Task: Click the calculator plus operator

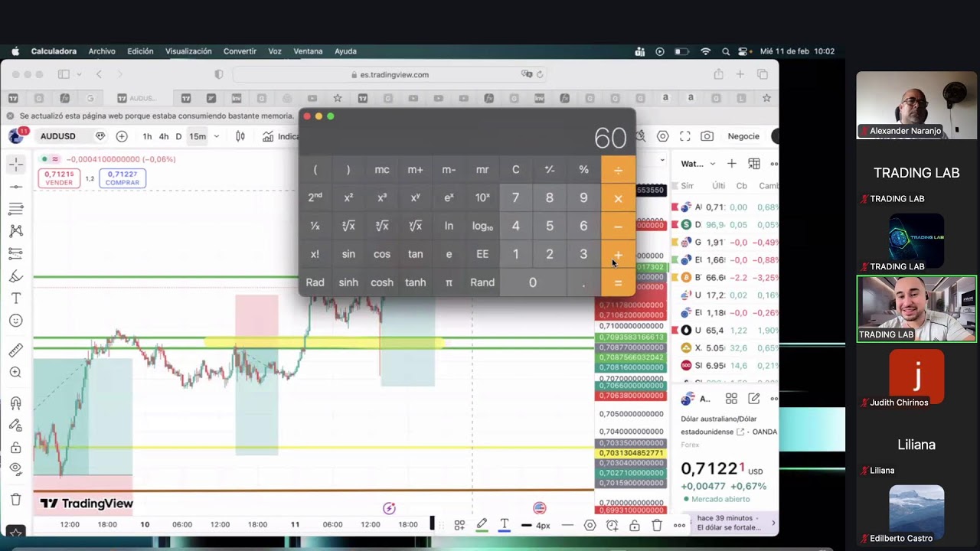Action: [x=618, y=254]
